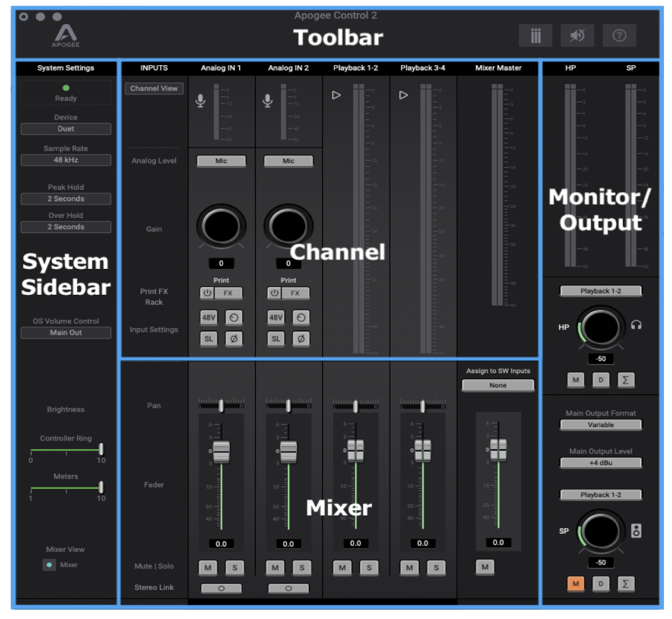
Task: Solo the Playback 3-4 mixer channel
Action: coord(436,568)
